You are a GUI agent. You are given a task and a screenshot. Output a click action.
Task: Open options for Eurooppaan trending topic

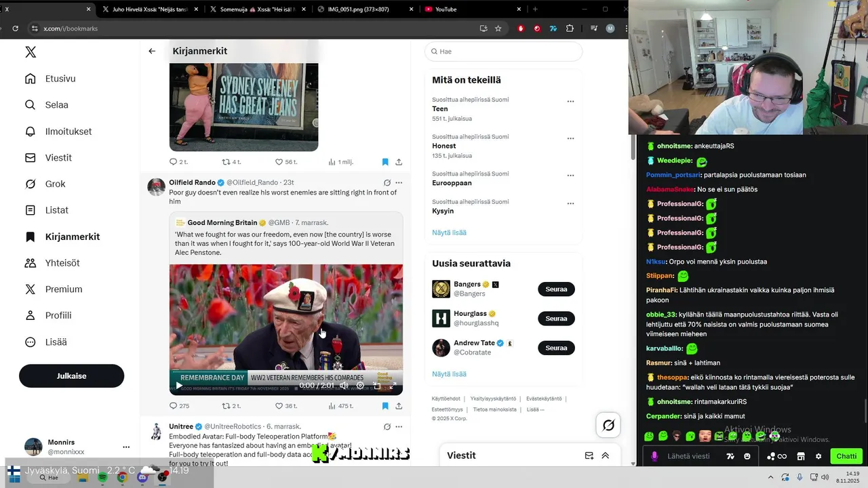tap(570, 176)
